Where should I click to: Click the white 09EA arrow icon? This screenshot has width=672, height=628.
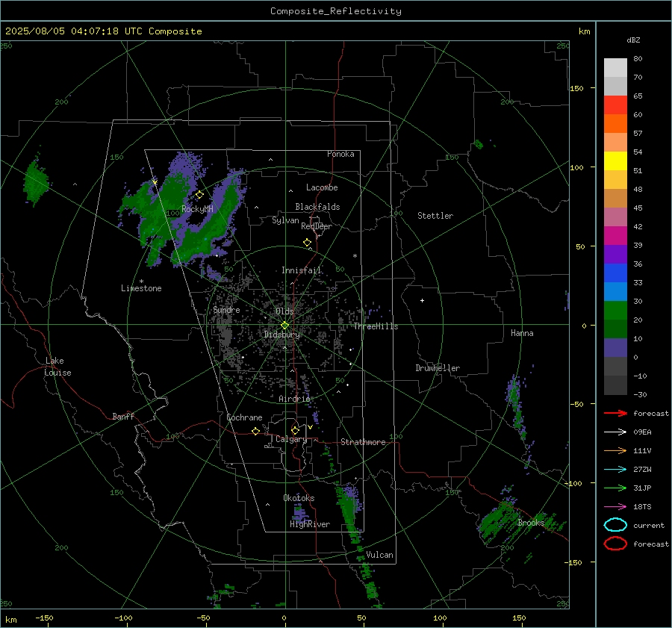[x=615, y=432]
